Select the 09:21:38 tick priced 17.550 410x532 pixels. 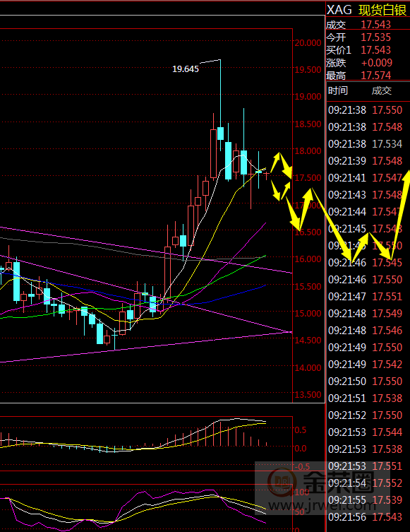point(366,110)
